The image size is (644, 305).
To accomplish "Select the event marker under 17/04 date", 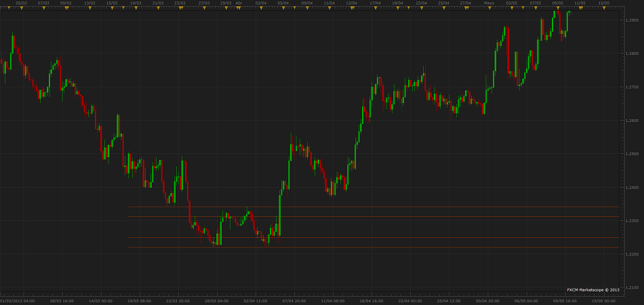I will click(x=374, y=8).
